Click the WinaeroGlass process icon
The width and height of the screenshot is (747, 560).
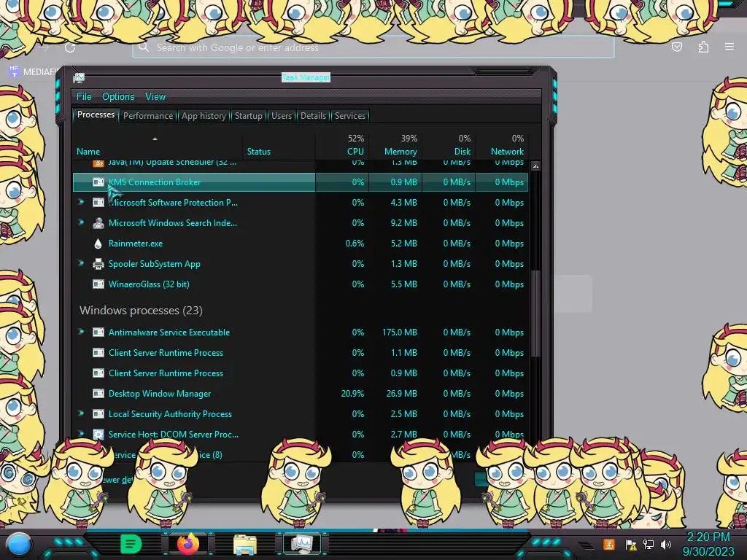pyautogui.click(x=98, y=284)
